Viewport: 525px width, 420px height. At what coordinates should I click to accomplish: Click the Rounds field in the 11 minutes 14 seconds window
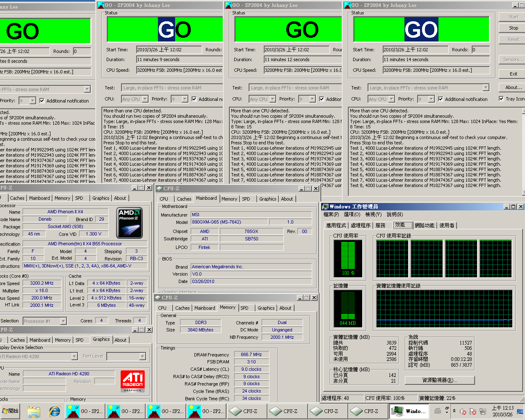tap(480, 50)
